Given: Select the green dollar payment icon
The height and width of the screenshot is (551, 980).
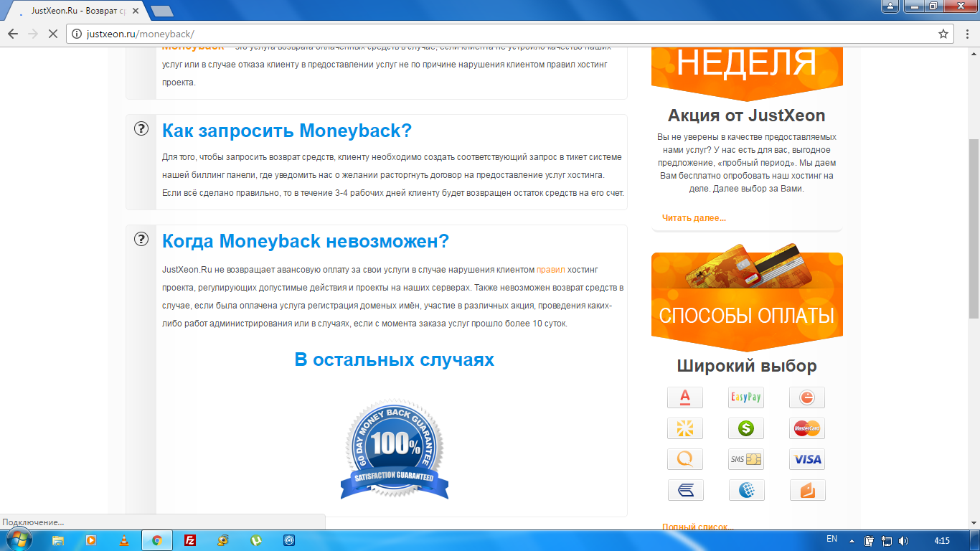Looking at the screenshot, I should [746, 428].
